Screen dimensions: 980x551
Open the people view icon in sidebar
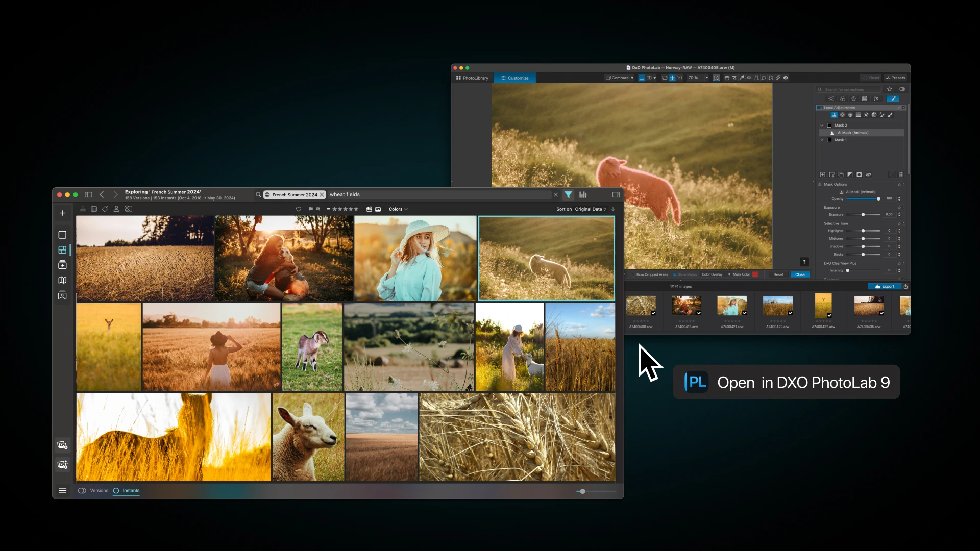(62, 295)
